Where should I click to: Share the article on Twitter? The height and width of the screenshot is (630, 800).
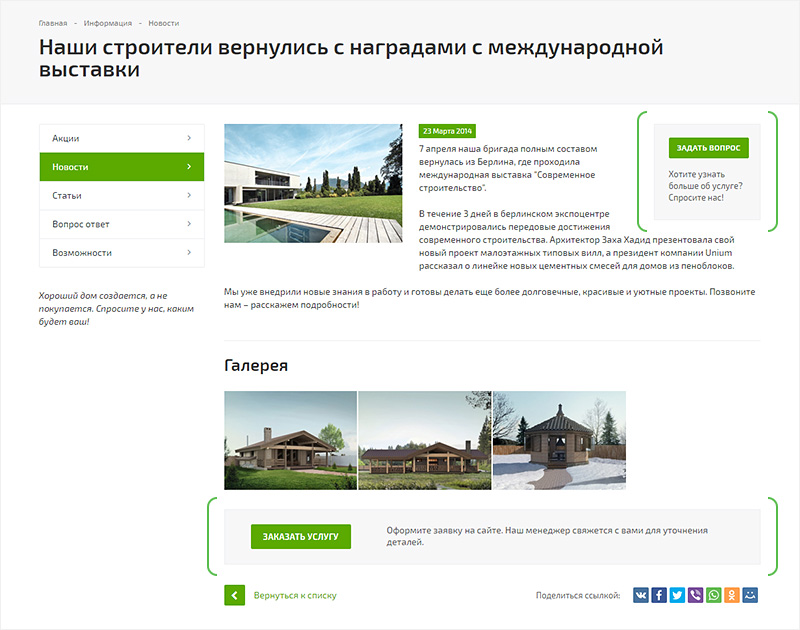[x=677, y=595]
